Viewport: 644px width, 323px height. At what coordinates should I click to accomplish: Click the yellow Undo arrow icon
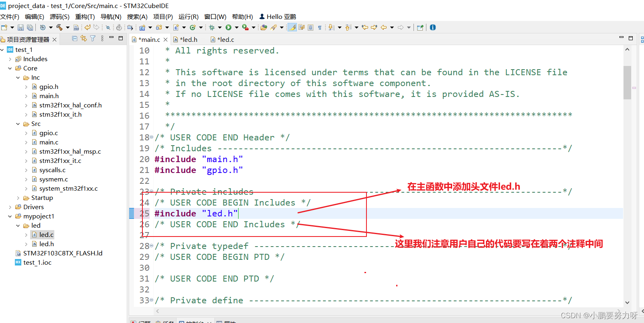(x=87, y=27)
